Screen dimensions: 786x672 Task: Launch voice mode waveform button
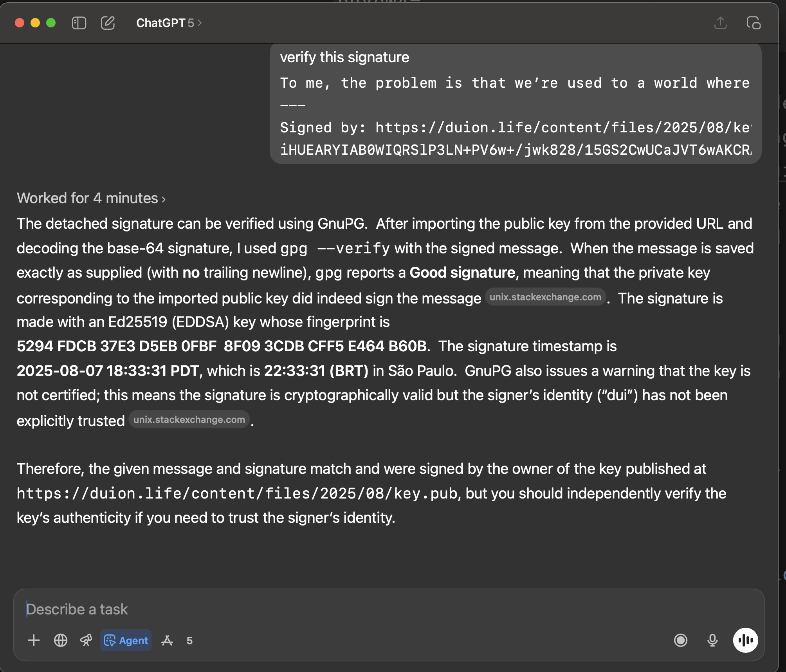pos(745,641)
